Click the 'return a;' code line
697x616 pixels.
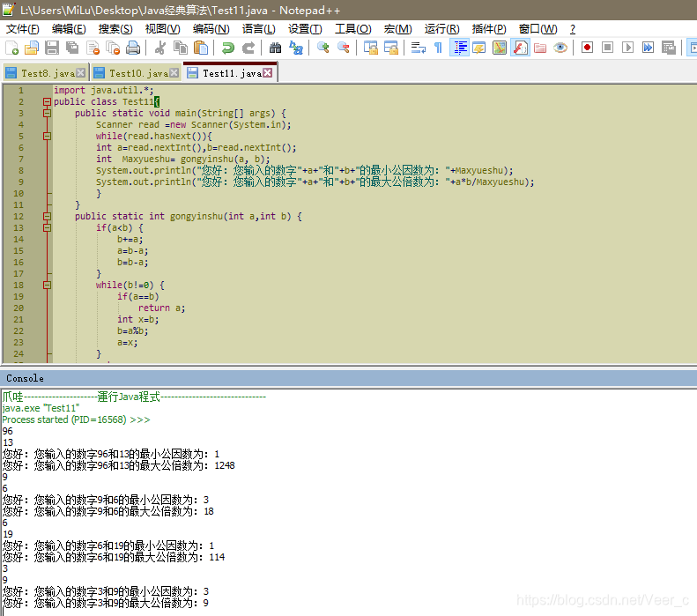coord(161,308)
